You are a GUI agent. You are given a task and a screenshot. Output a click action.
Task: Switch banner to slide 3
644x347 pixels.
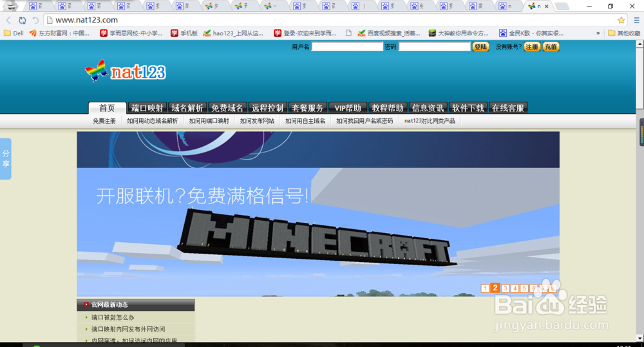[505, 288]
